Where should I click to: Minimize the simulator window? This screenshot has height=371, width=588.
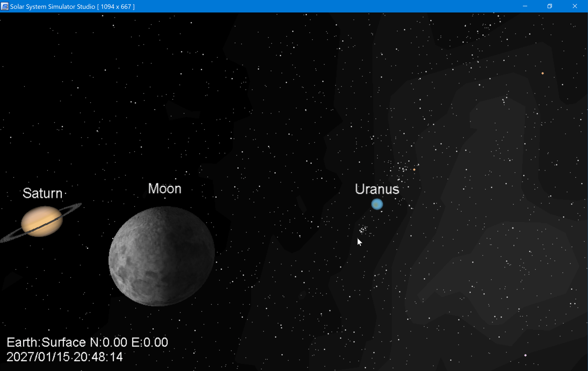click(525, 6)
